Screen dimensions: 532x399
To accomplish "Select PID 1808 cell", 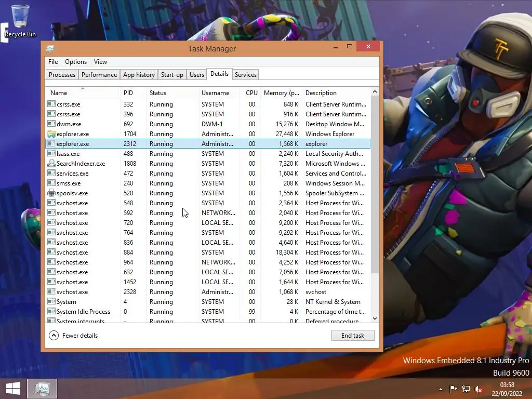I will [130, 164].
